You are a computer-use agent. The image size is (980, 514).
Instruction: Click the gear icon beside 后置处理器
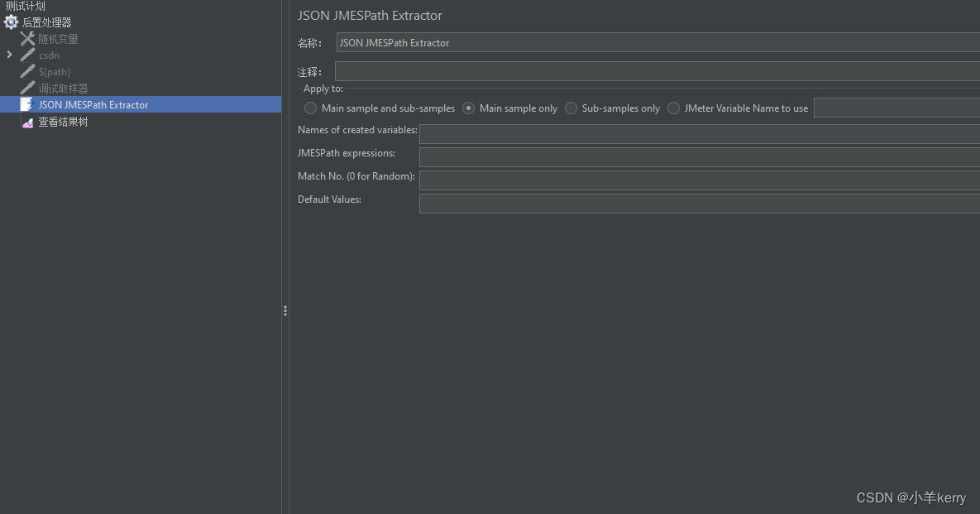[12, 22]
